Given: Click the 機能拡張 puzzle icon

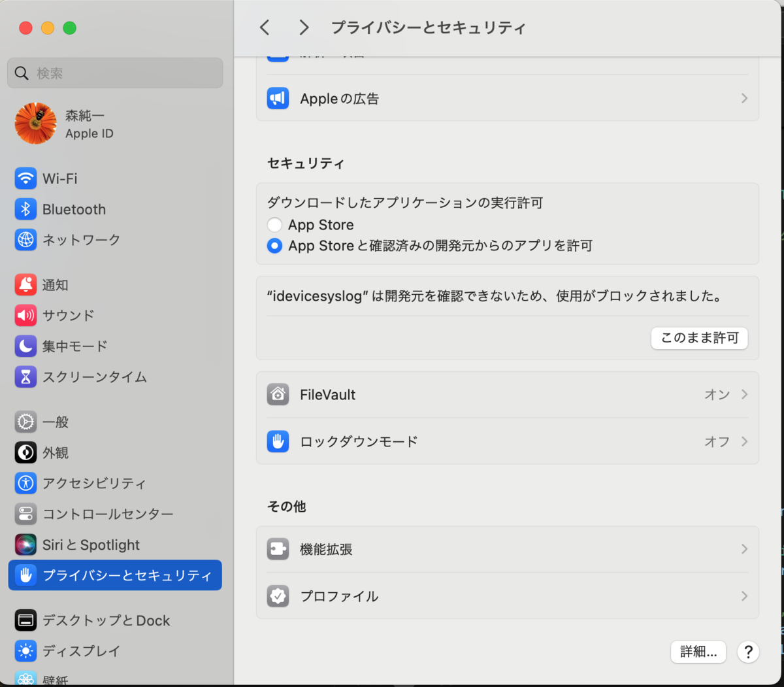Looking at the screenshot, I should 278,549.
